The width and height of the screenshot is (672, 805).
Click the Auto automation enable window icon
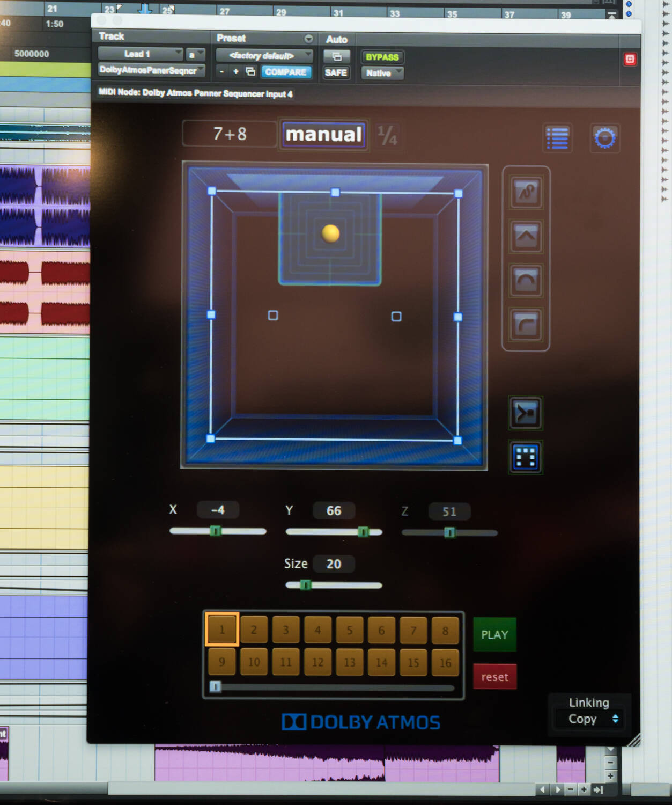point(337,56)
